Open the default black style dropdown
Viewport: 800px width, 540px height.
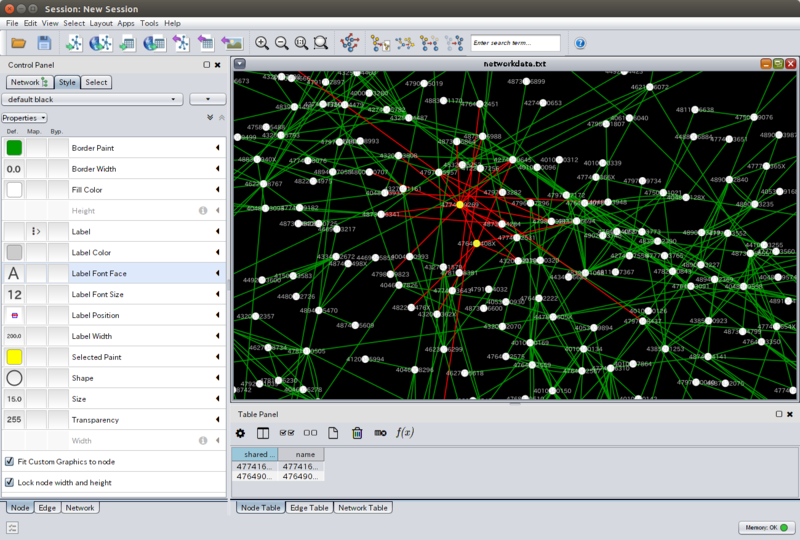92,99
